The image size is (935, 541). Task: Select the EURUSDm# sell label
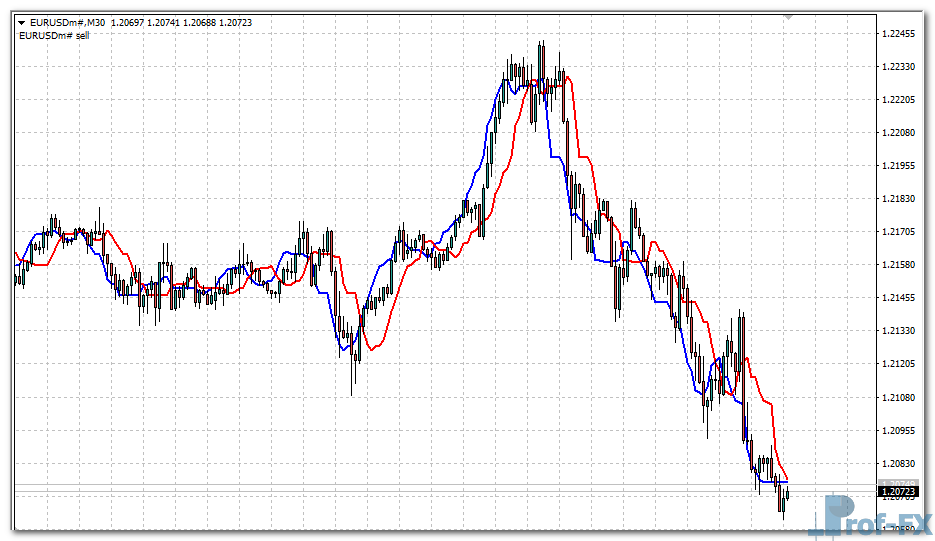coord(54,35)
